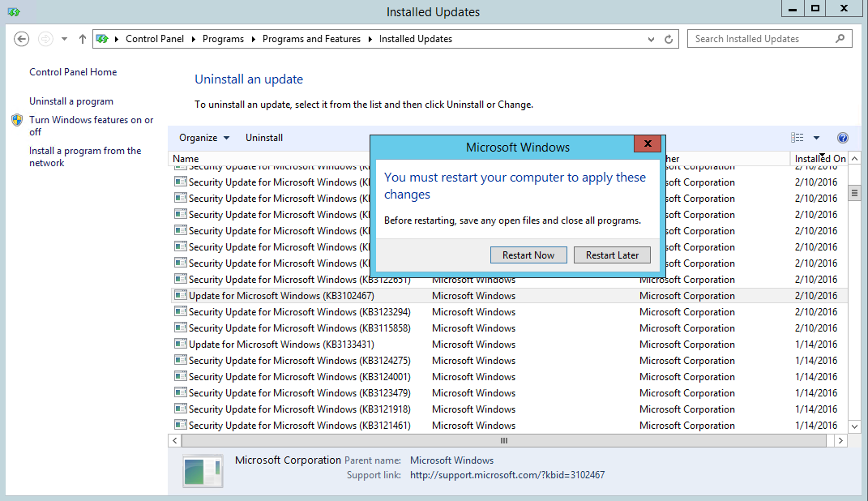Sort by the Installed On column header
868x501 pixels.
819,159
